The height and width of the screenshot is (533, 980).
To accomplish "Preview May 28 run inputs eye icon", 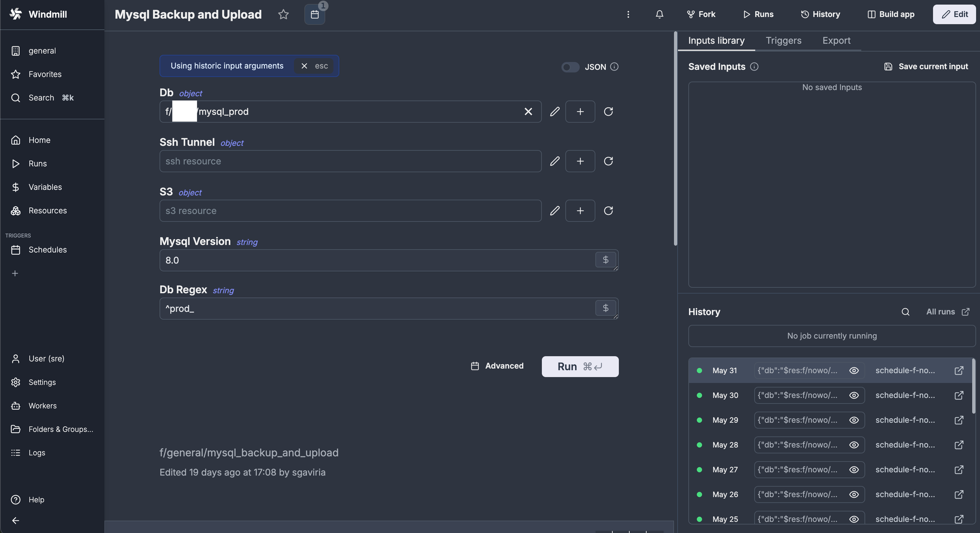I will pyautogui.click(x=854, y=445).
